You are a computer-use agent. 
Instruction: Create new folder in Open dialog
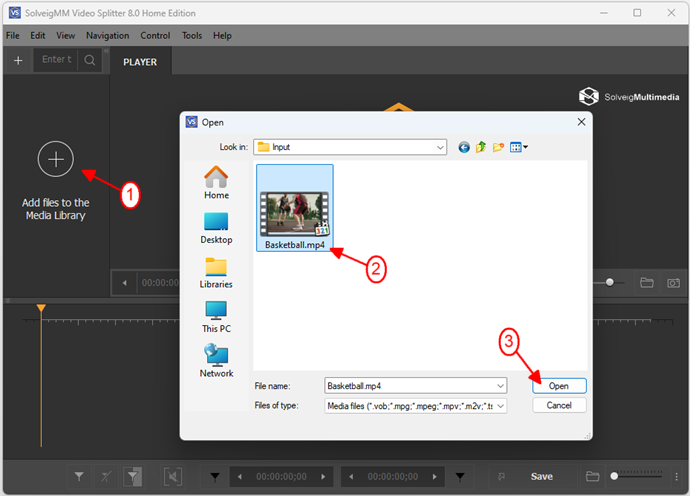[x=498, y=147]
